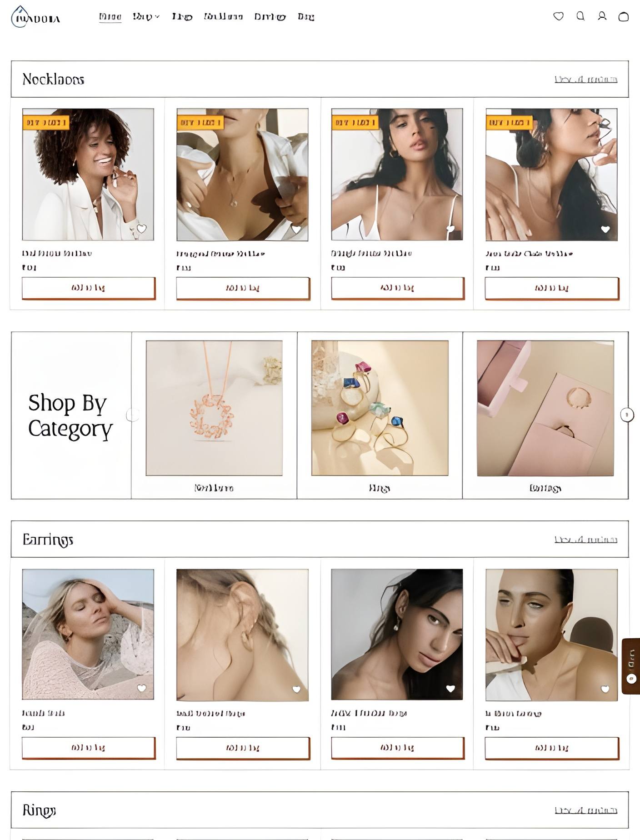Go back in category carousel with left arrow
This screenshot has height=840, width=640.
[133, 415]
